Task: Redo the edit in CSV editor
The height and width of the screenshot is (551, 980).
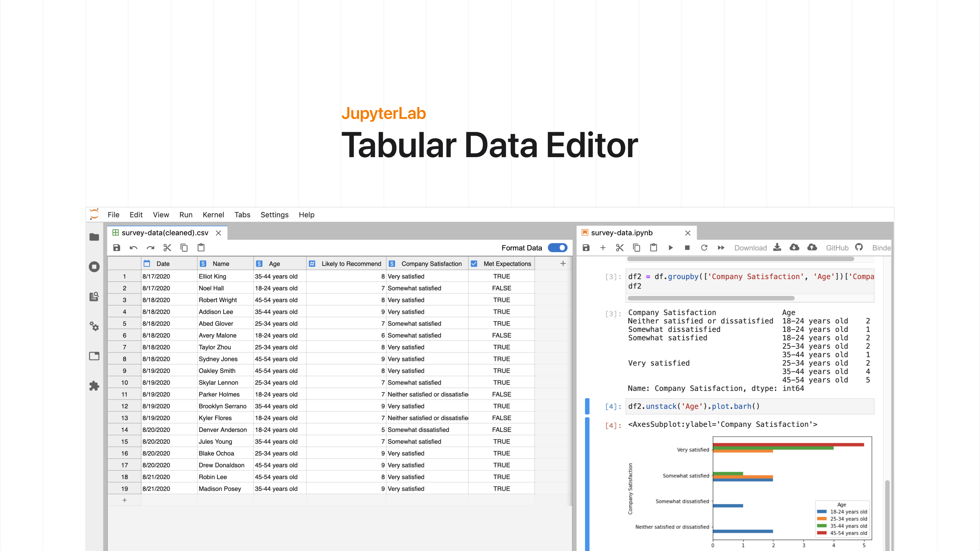Action: (150, 248)
